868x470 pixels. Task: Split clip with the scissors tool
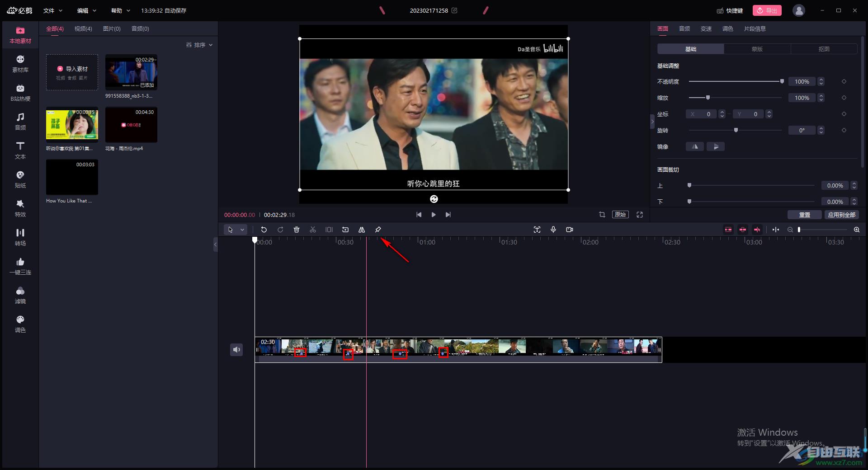tap(313, 230)
